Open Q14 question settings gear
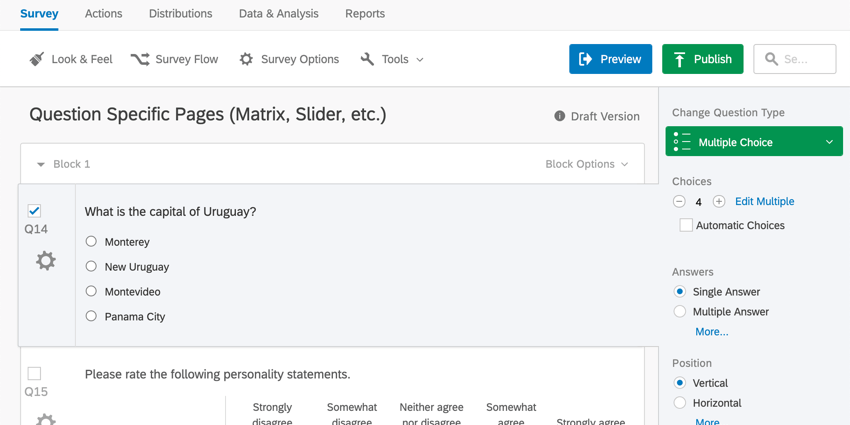Screen dimensions: 850x425 click(46, 261)
